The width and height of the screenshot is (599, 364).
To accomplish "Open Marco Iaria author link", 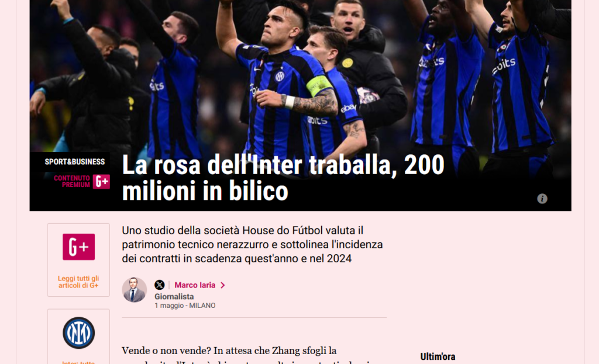I will click(195, 285).
